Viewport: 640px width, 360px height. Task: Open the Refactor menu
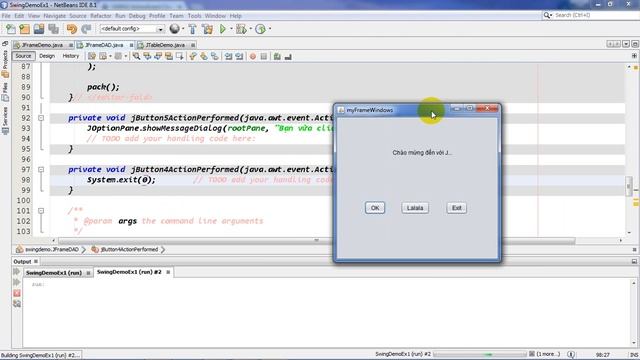100,16
